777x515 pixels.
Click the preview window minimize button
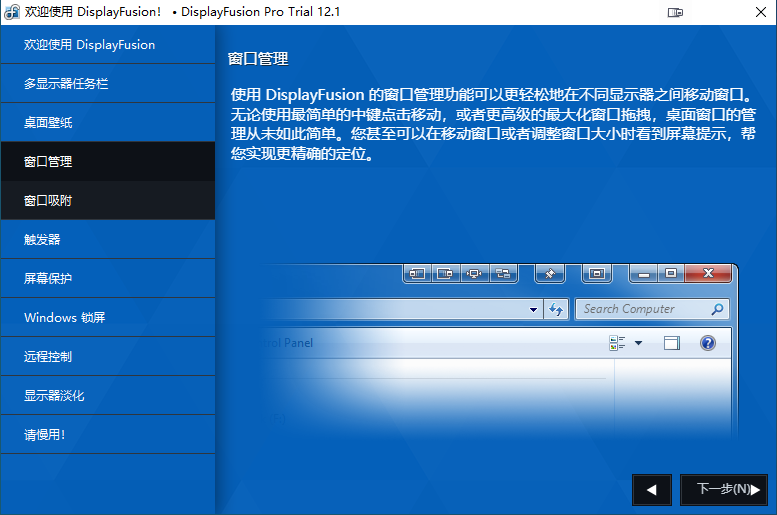pos(644,274)
